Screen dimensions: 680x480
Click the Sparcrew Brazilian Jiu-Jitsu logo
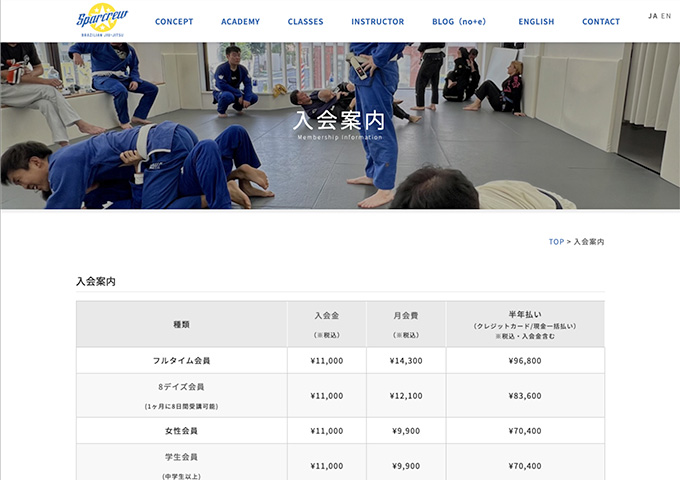102,20
